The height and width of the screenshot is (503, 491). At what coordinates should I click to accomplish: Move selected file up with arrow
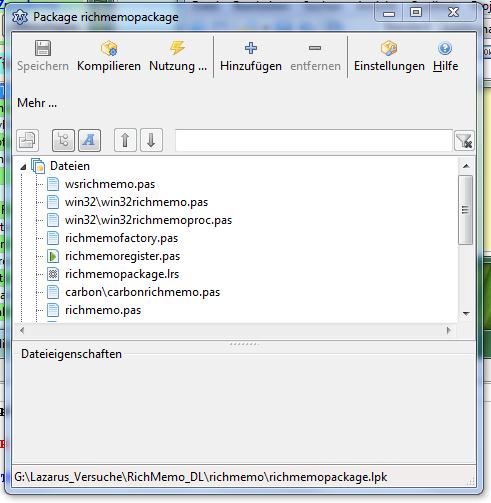pos(125,140)
